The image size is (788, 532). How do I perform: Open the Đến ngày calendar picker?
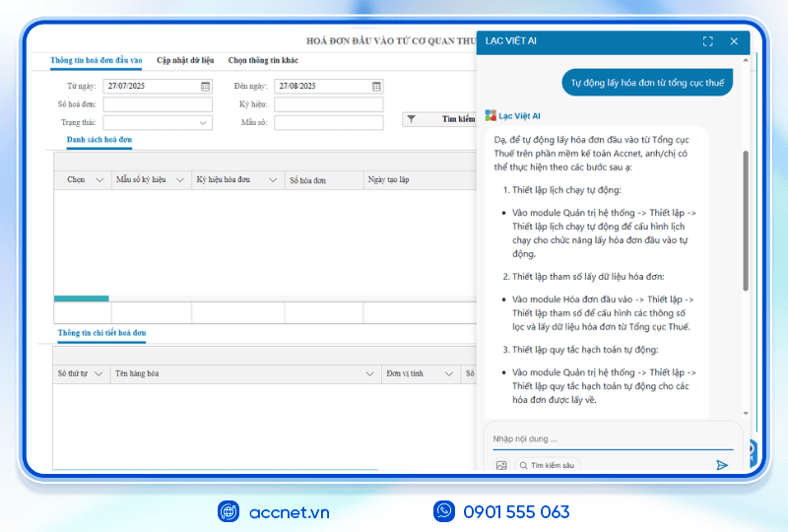pos(376,87)
